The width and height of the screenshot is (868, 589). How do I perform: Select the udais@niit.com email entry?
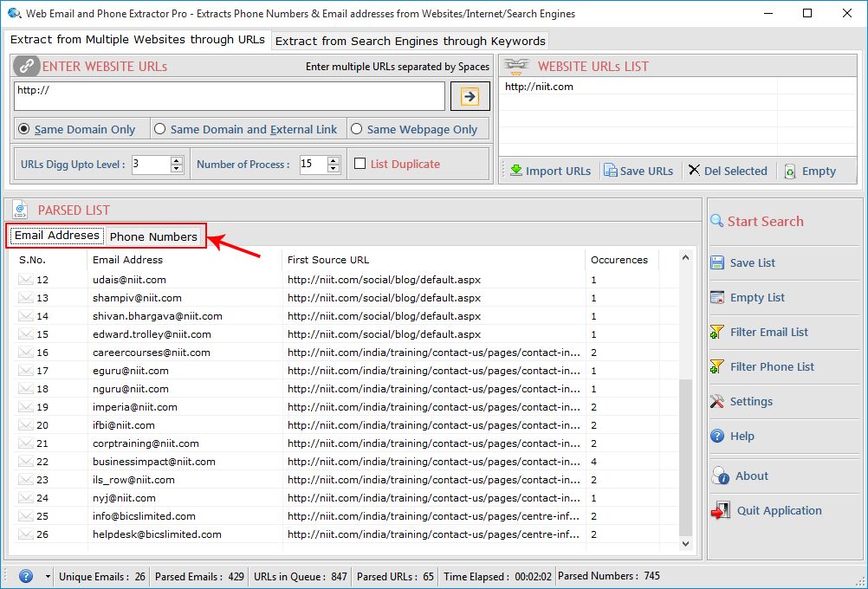coord(129,280)
